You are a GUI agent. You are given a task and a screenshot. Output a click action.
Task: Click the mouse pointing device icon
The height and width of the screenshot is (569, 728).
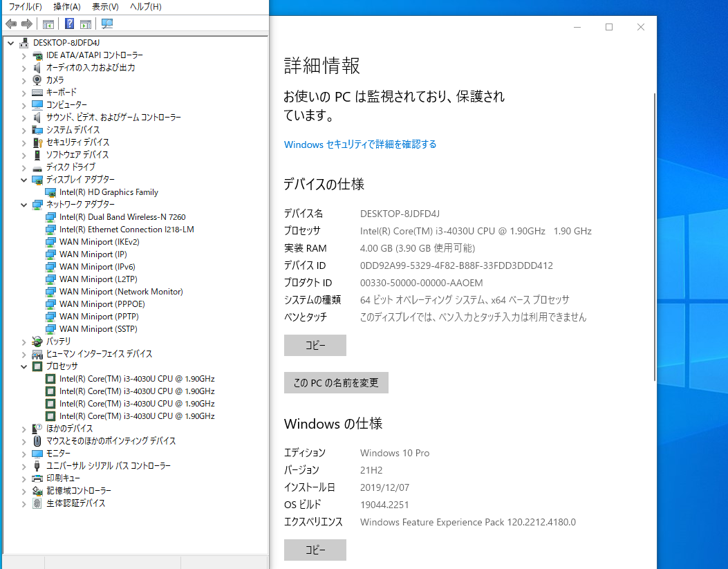(37, 441)
